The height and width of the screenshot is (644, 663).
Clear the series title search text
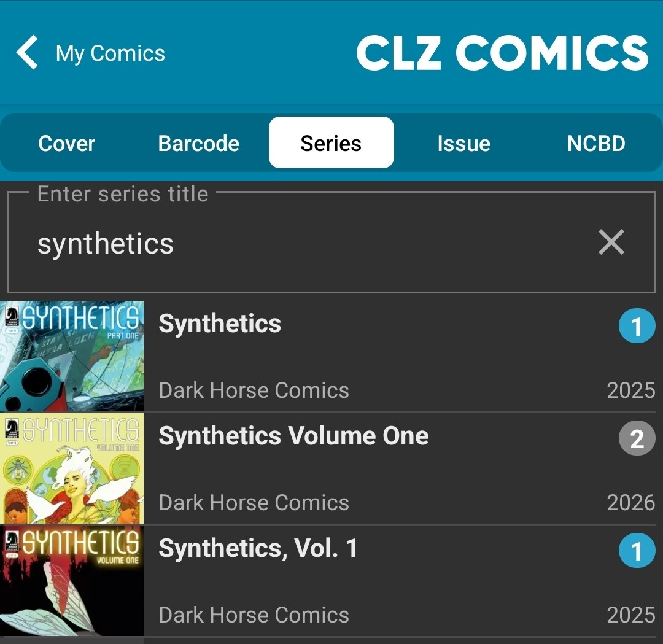tap(611, 242)
